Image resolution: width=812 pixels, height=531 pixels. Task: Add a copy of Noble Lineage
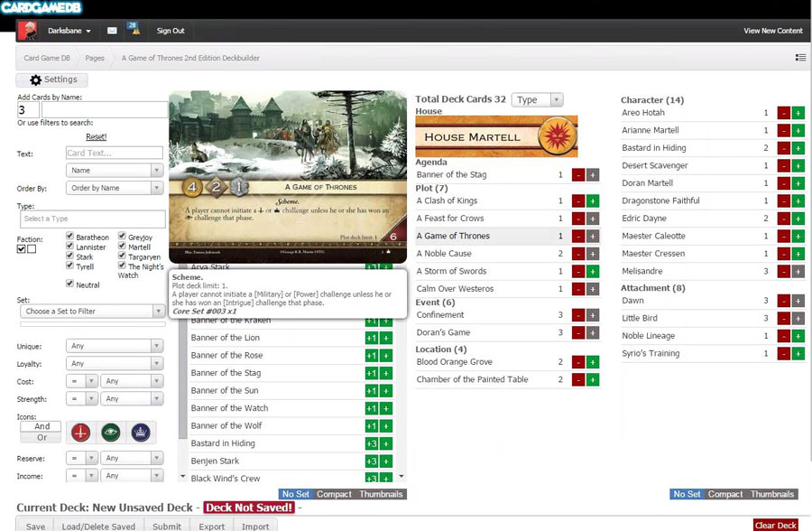click(x=798, y=336)
